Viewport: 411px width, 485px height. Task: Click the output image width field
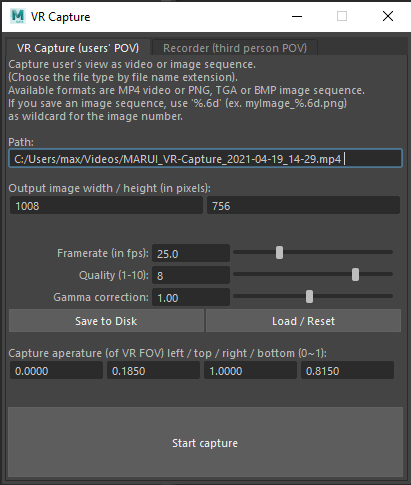(x=106, y=205)
